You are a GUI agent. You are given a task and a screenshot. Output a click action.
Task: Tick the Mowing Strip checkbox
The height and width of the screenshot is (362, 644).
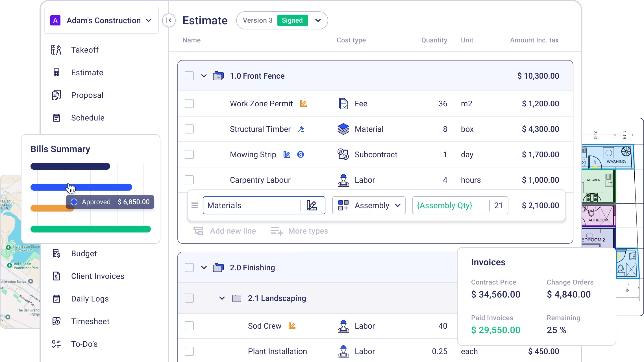(x=189, y=154)
